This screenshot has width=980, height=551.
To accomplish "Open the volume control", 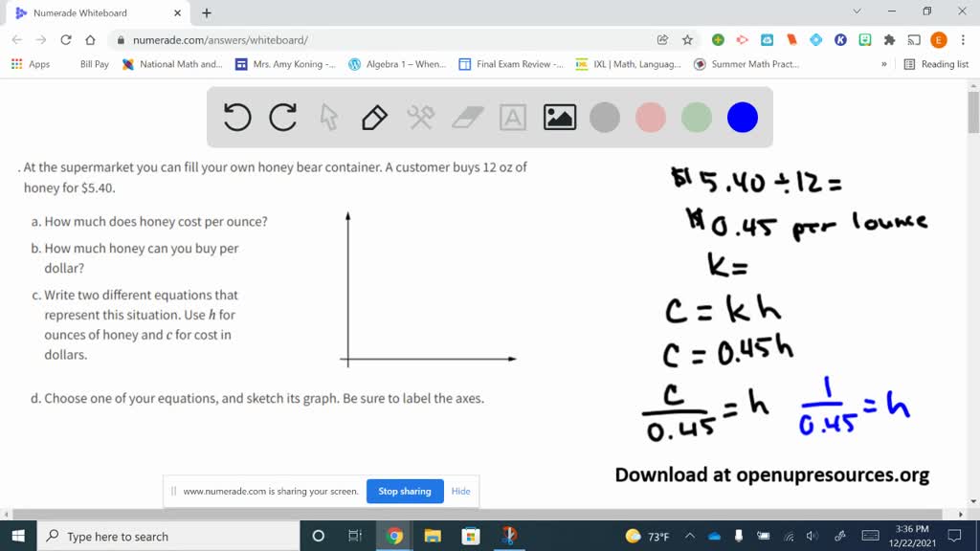I will click(812, 536).
